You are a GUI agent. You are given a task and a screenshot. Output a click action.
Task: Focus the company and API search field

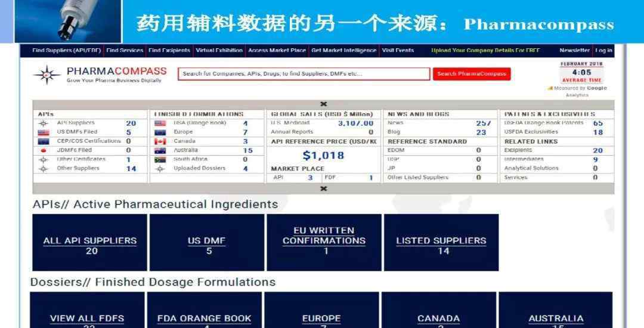304,74
